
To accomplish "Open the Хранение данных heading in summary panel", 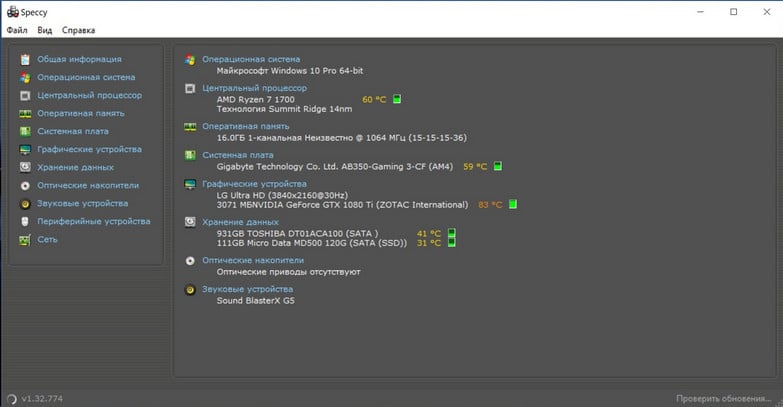I will pyautogui.click(x=240, y=222).
